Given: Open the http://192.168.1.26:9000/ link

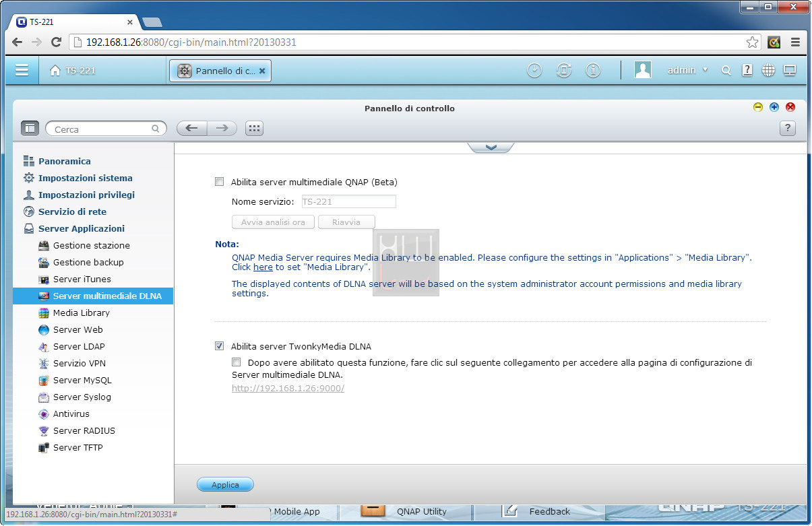Looking at the screenshot, I should (x=288, y=389).
